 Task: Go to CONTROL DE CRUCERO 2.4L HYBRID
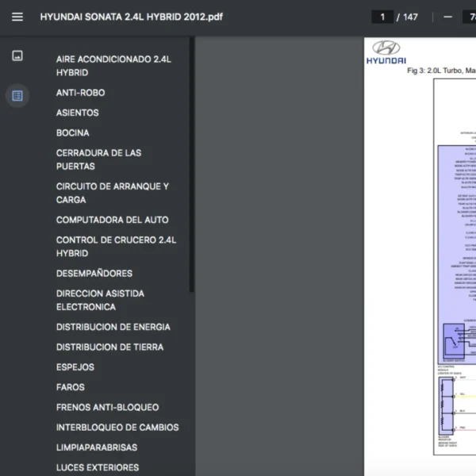coord(116,246)
